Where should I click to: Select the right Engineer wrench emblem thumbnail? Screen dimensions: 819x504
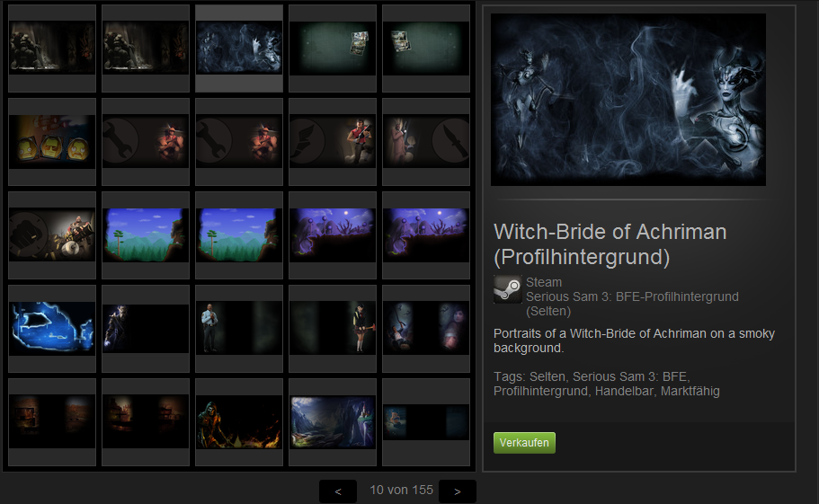239,141
